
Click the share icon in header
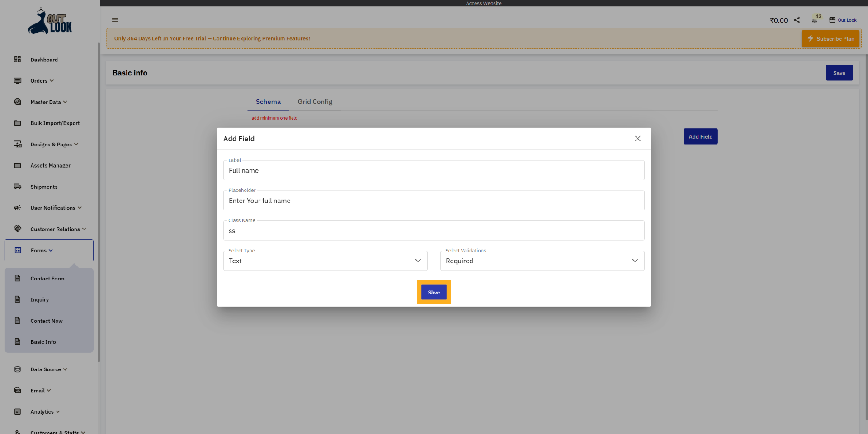[x=797, y=20]
